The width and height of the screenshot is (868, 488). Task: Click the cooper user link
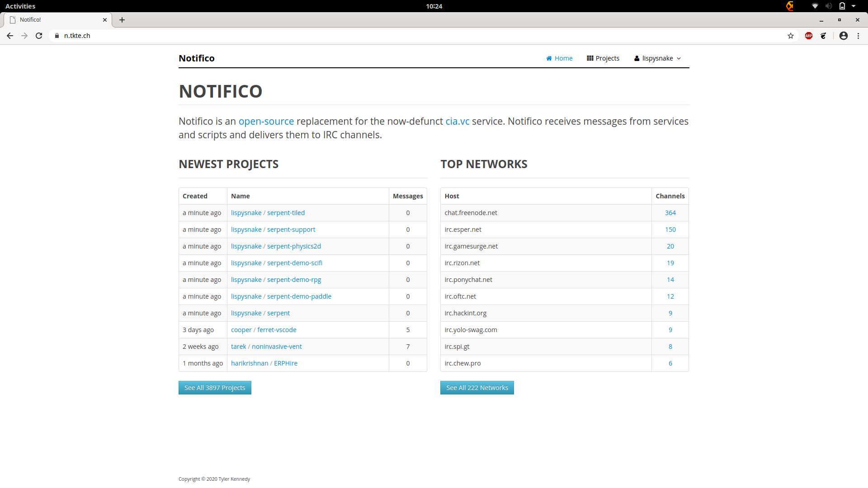click(x=241, y=330)
